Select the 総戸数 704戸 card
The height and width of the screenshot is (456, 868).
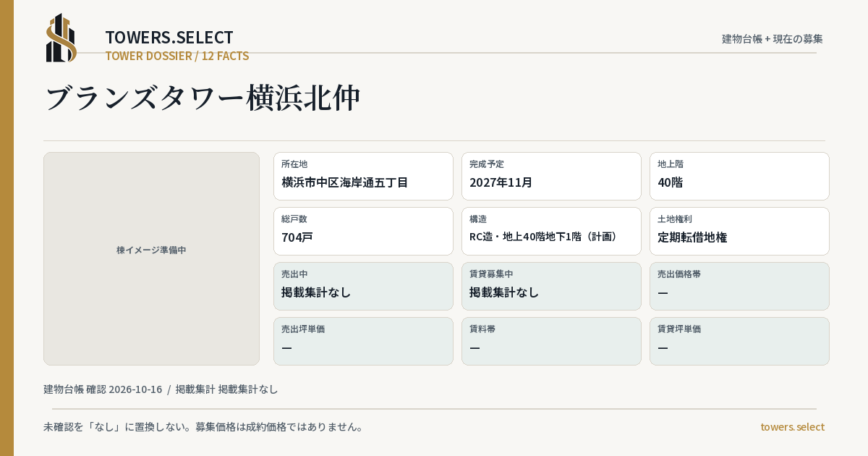(363, 231)
